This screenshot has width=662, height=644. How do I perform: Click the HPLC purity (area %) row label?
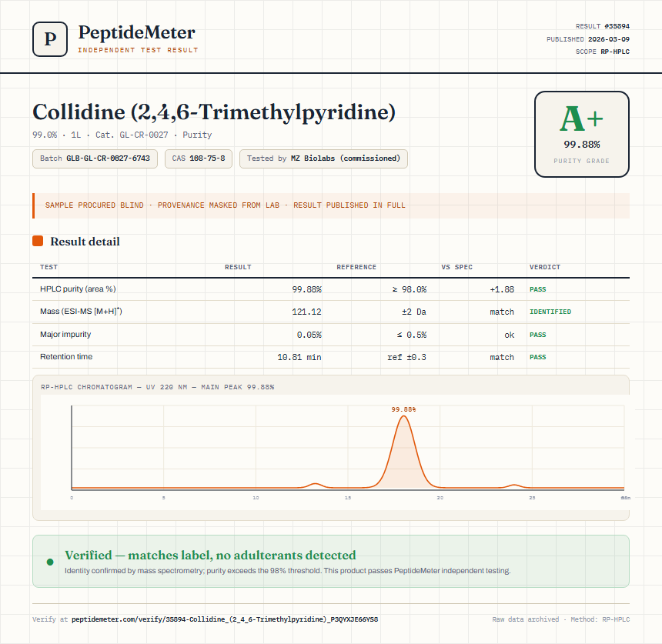78,289
